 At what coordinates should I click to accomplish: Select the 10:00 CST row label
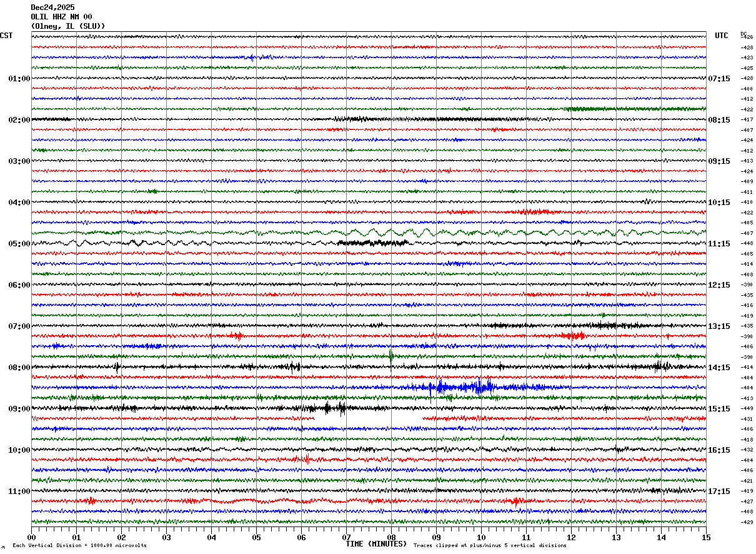click(19, 450)
